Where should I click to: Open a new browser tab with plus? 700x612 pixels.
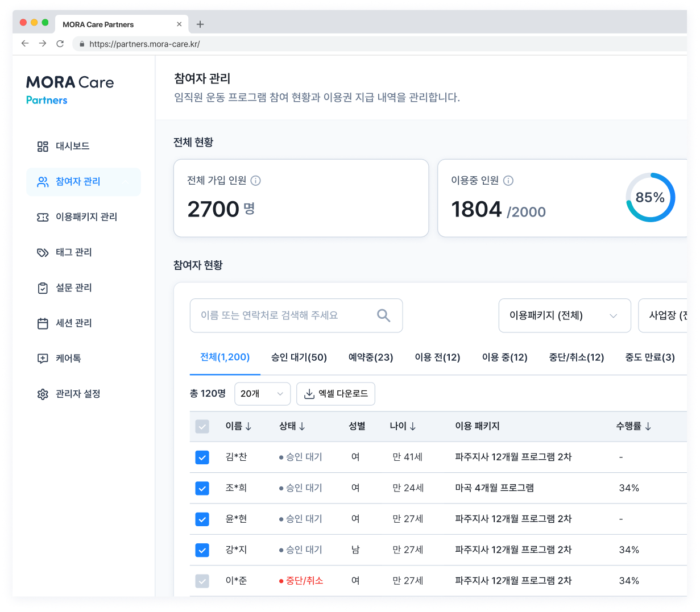point(200,24)
